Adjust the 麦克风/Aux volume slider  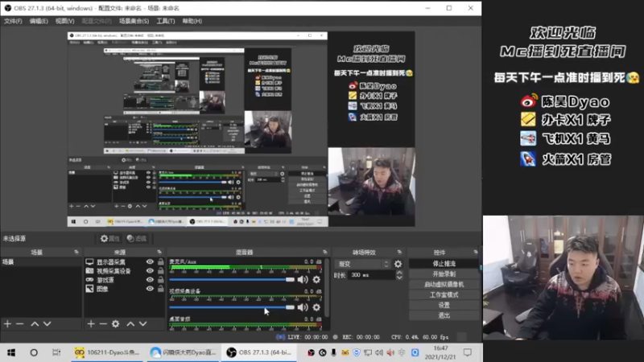[232, 279]
